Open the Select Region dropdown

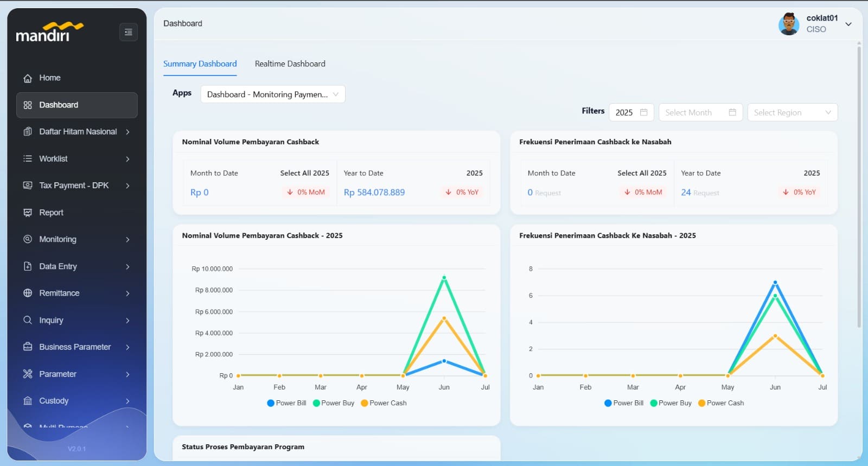click(x=793, y=112)
